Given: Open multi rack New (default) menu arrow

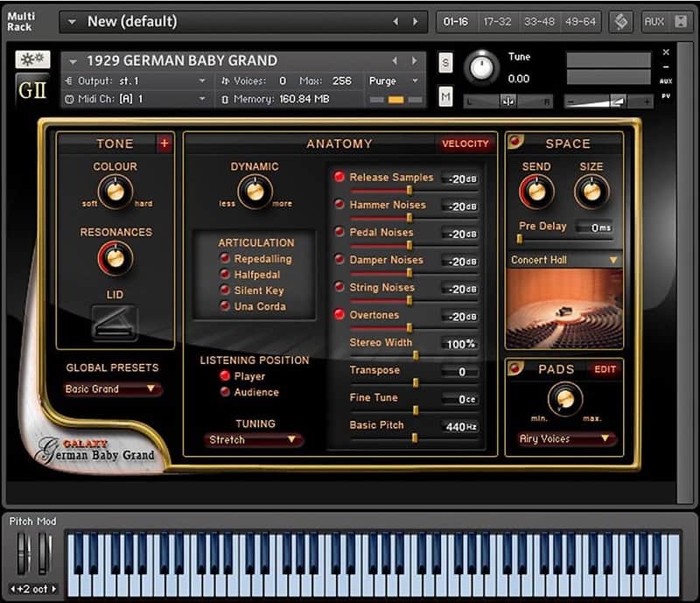Looking at the screenshot, I should coord(72,21).
